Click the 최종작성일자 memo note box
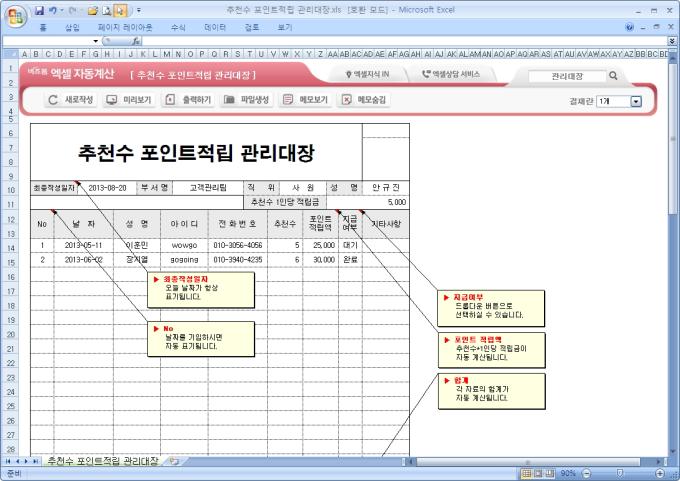 point(201,290)
